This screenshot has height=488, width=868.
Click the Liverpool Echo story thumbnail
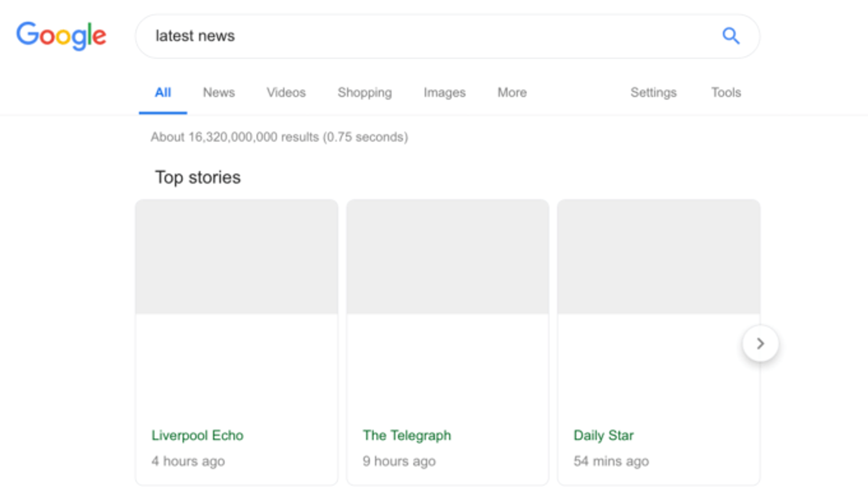coord(237,256)
